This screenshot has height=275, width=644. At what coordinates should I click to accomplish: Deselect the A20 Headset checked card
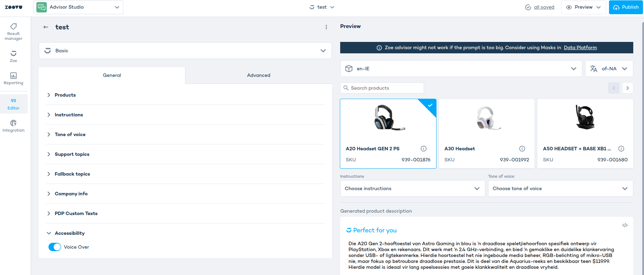pyautogui.click(x=388, y=134)
